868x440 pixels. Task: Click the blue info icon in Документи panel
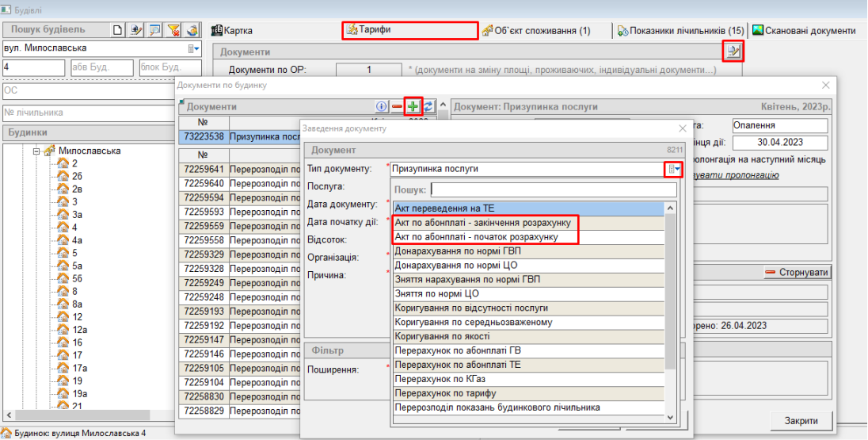[381, 106]
